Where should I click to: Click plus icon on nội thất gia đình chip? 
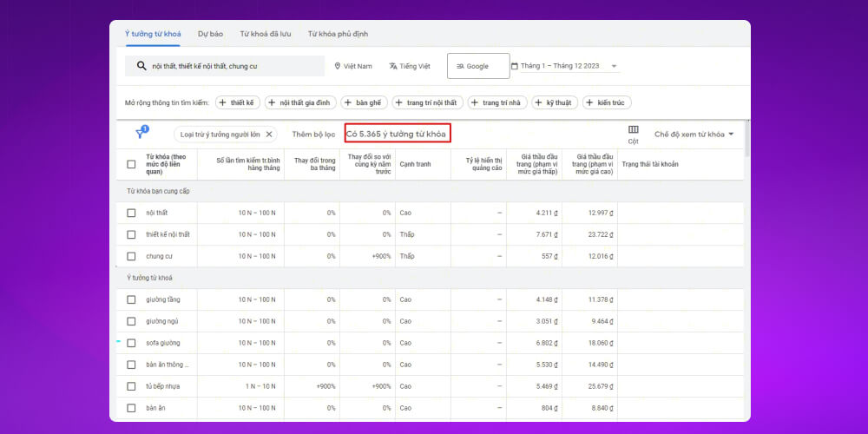(272, 102)
